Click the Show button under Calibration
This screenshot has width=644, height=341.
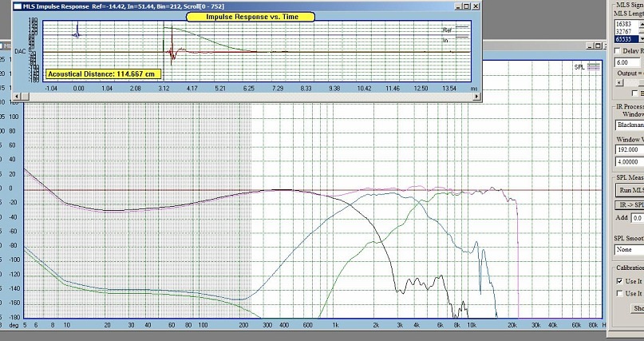(638, 308)
